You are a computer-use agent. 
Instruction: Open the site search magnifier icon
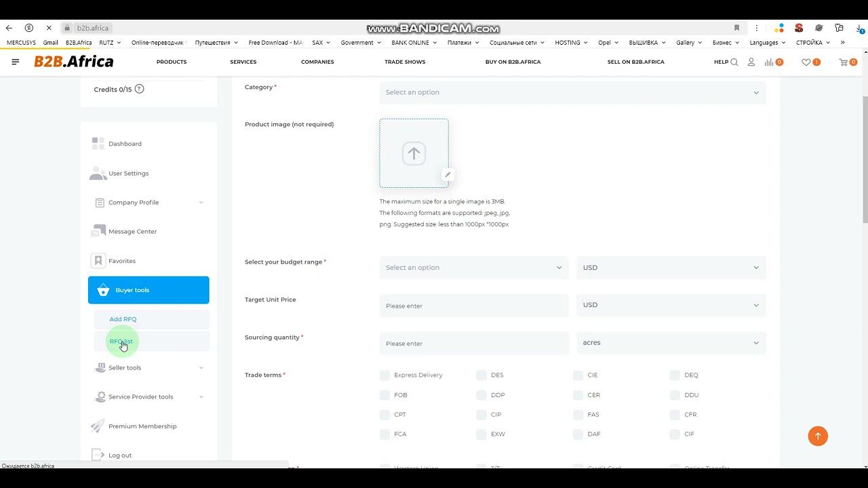coord(734,62)
